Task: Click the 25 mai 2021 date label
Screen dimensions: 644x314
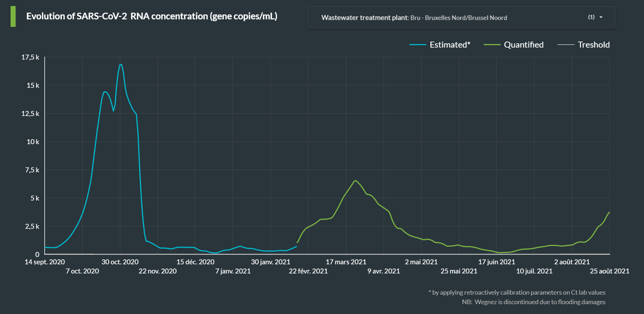Action: click(x=459, y=271)
